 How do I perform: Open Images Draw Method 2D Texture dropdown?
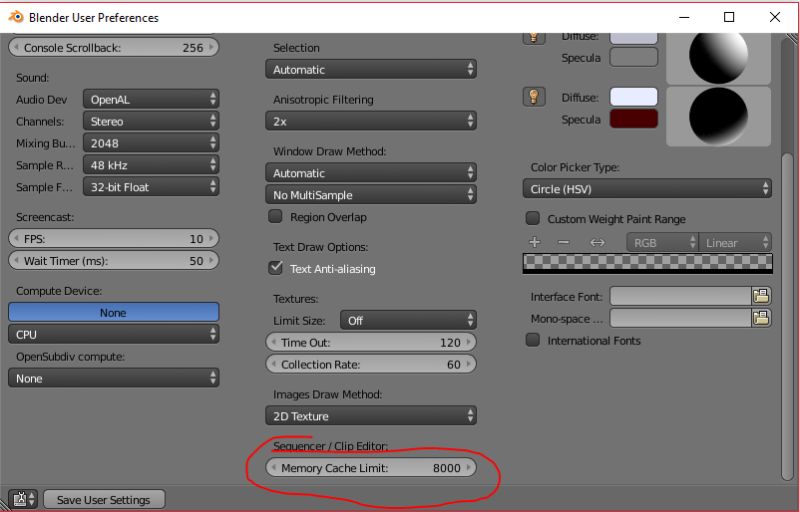click(x=371, y=416)
